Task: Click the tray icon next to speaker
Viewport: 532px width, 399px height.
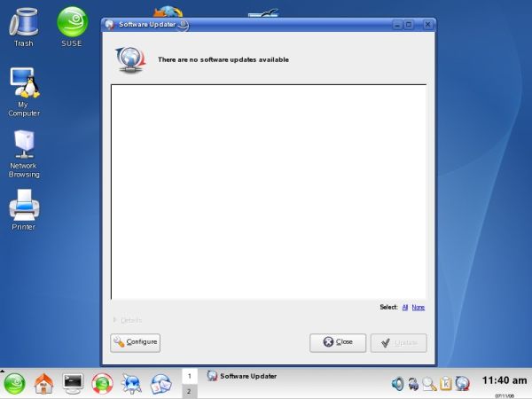Action: click(413, 384)
